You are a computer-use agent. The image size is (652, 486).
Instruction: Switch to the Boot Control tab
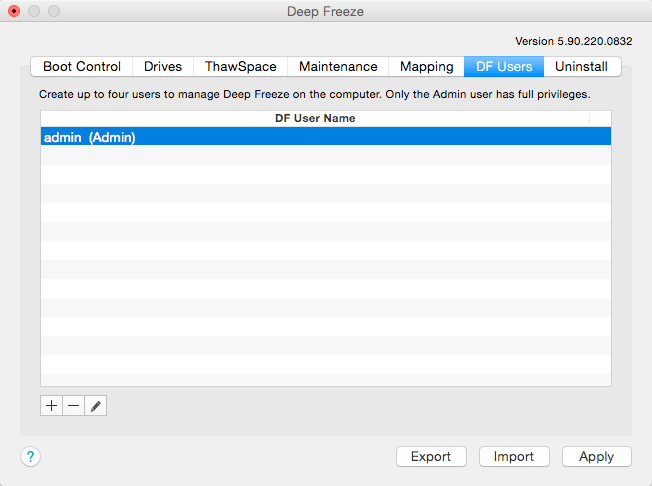pos(82,67)
